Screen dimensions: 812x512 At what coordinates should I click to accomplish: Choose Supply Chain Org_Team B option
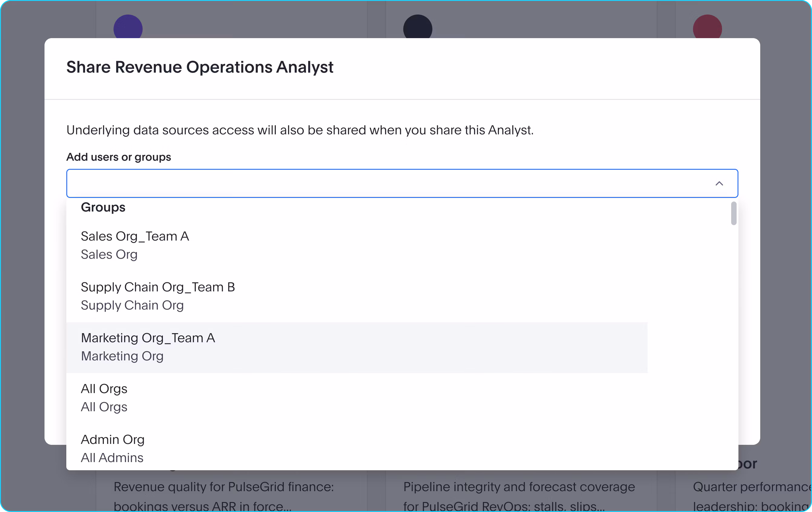357,297
